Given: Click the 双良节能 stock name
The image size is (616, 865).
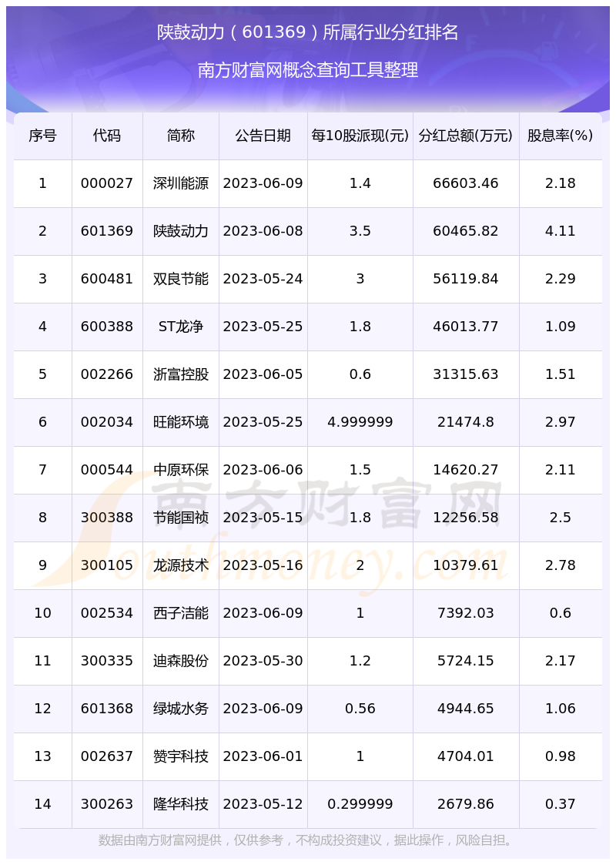Looking at the screenshot, I should pyautogui.click(x=181, y=279).
